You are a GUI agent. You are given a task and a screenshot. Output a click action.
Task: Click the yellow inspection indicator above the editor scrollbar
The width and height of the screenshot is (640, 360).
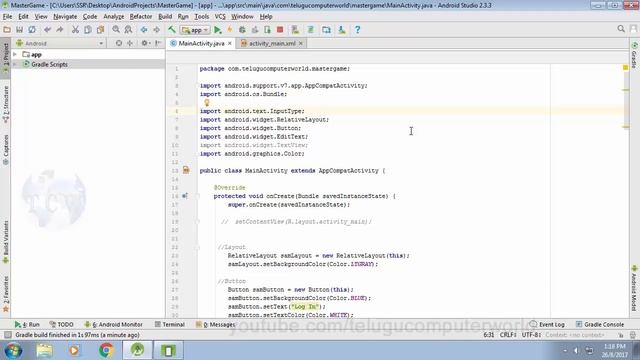pos(625,68)
